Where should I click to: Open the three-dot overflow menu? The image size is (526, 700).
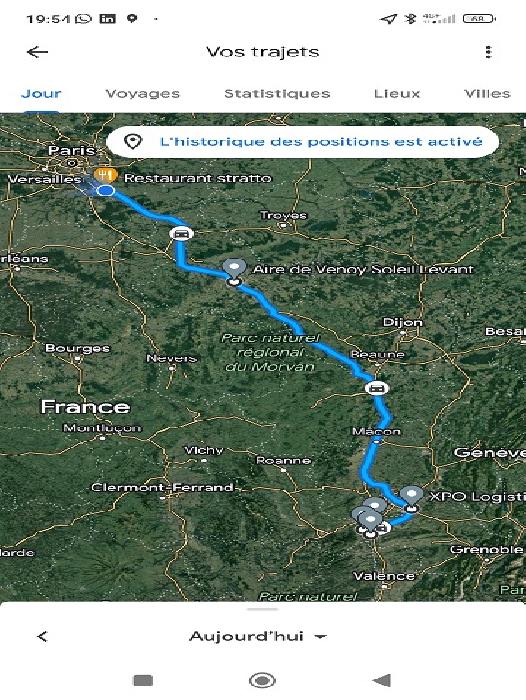pyautogui.click(x=488, y=52)
